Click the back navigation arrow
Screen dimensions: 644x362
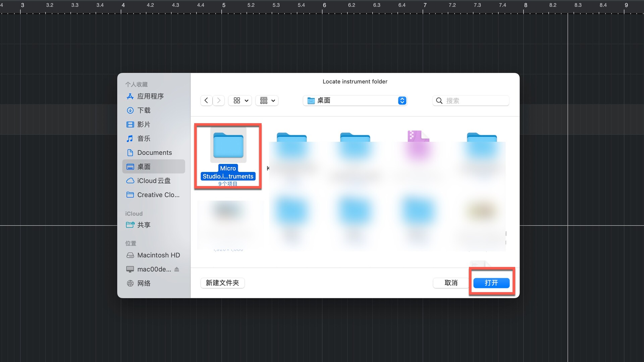click(206, 101)
